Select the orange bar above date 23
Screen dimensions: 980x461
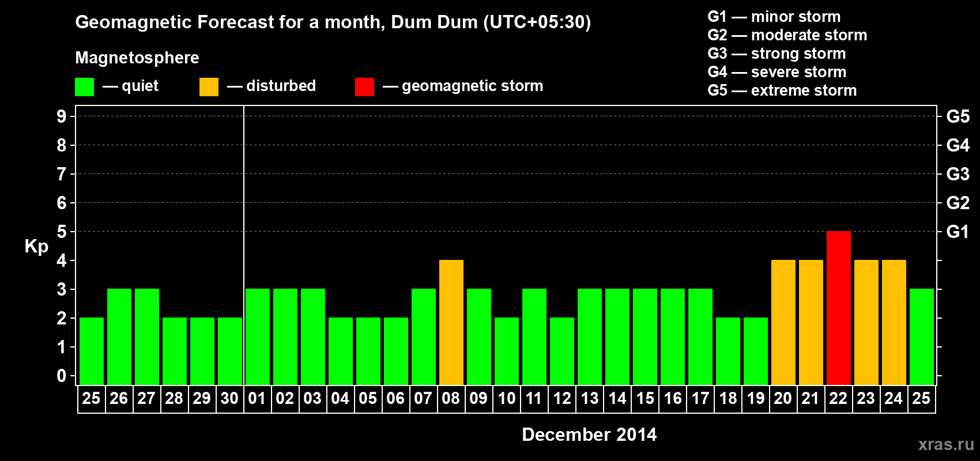coord(866,322)
